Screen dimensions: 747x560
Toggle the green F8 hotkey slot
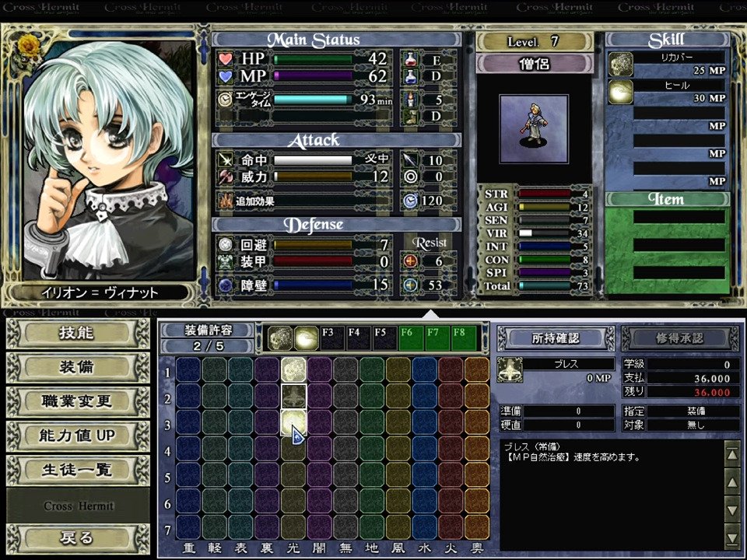(x=464, y=338)
